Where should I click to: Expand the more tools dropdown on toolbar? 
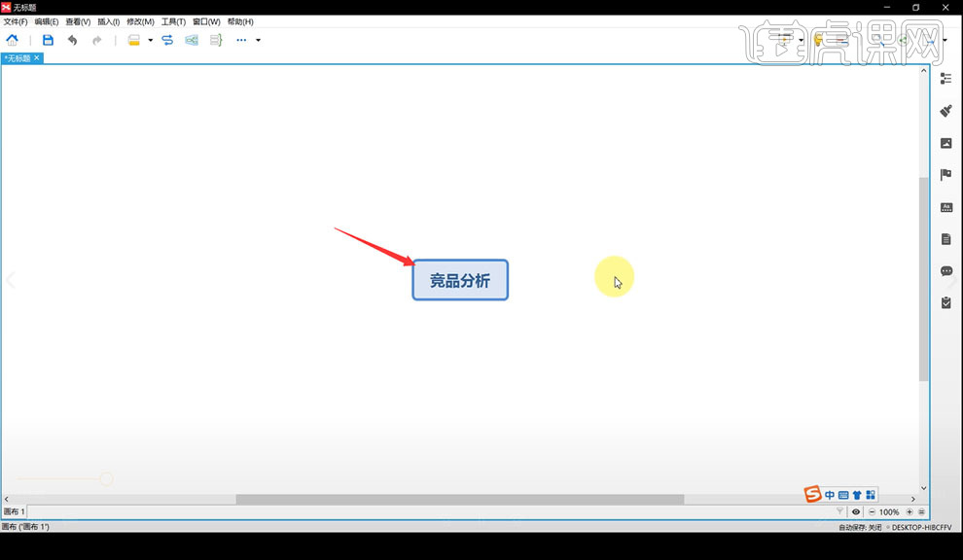tap(257, 40)
